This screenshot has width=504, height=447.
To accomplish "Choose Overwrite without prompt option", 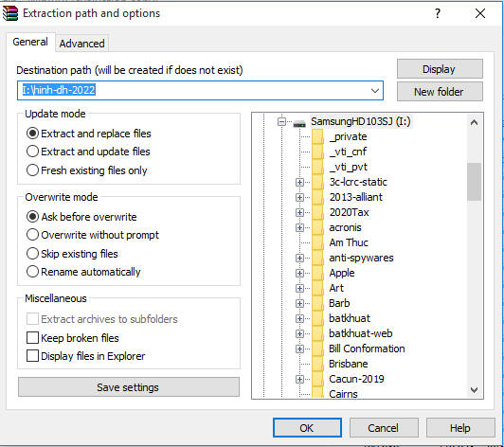I will [x=93, y=235].
